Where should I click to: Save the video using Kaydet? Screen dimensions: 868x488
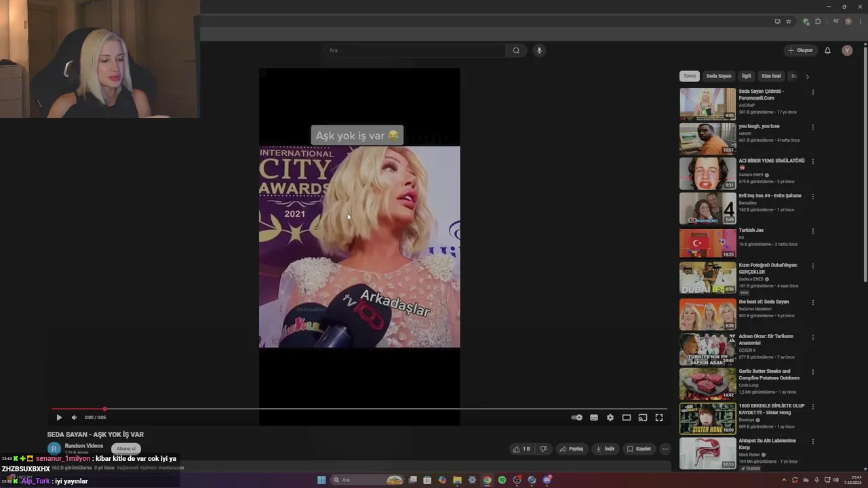(x=639, y=449)
